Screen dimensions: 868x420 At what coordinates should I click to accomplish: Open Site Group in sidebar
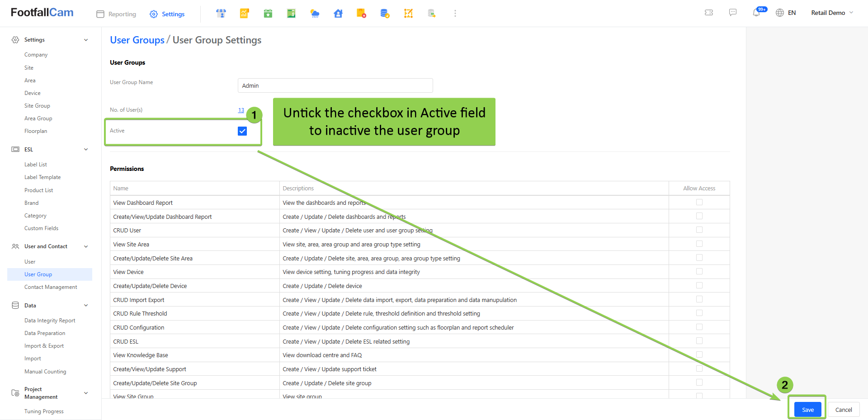coord(38,106)
